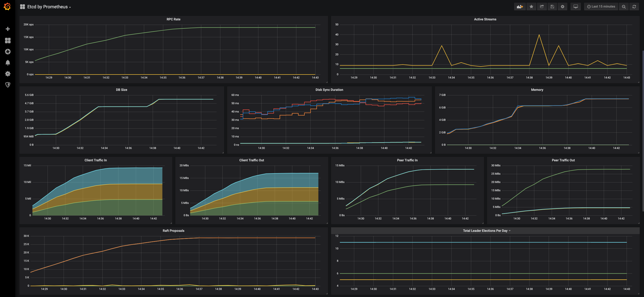This screenshot has height=297, width=644.
Task: Open the RPC Rate panel title menu
Action: click(x=173, y=19)
